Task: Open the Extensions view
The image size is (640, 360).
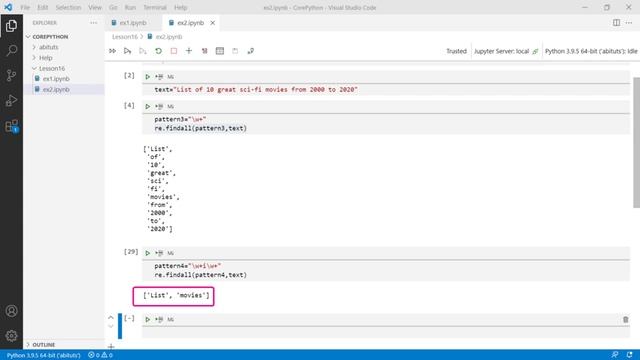Action: [11, 126]
